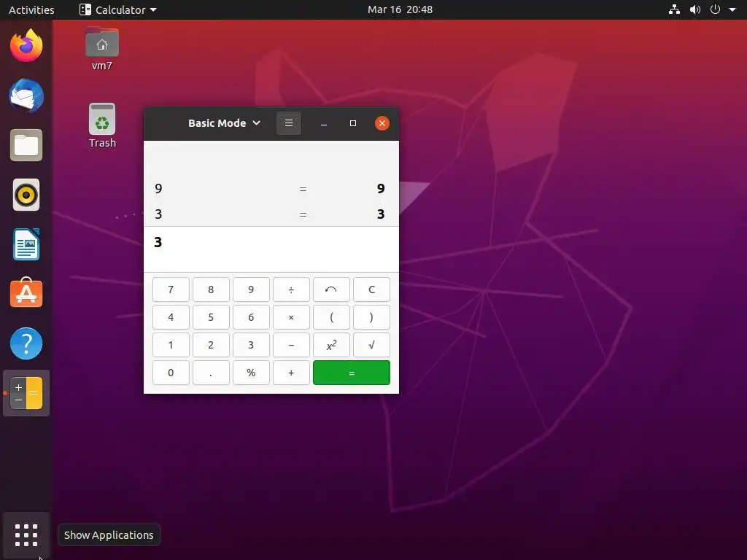Click the C clear button
The width and height of the screenshot is (747, 560).
click(371, 289)
